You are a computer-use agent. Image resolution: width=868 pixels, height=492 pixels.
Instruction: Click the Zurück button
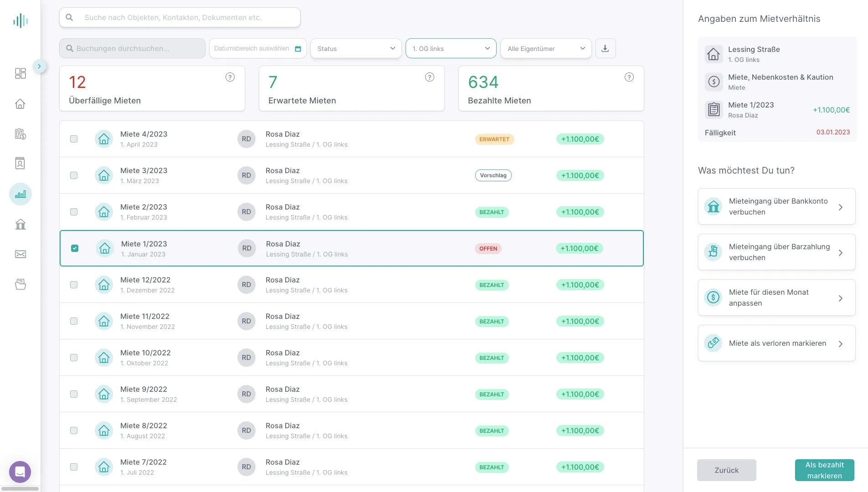point(727,470)
